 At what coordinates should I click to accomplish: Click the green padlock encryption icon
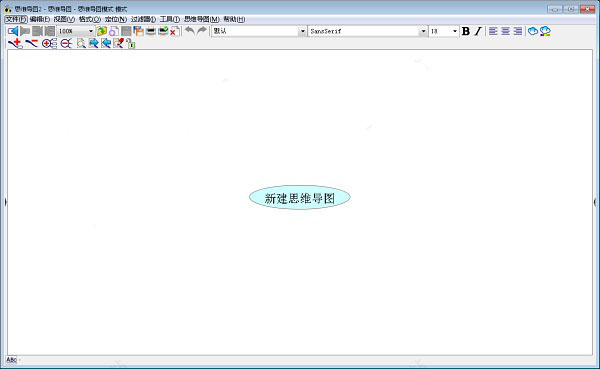[x=130, y=43]
